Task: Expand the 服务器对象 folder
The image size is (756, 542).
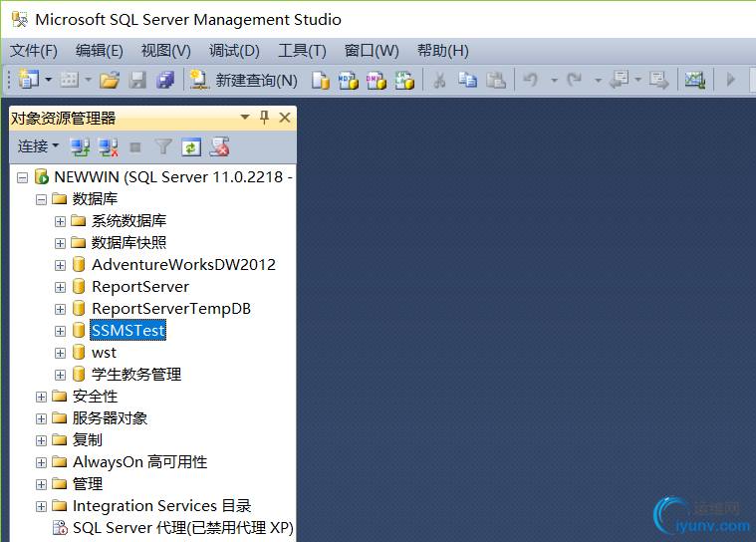Action: click(41, 419)
